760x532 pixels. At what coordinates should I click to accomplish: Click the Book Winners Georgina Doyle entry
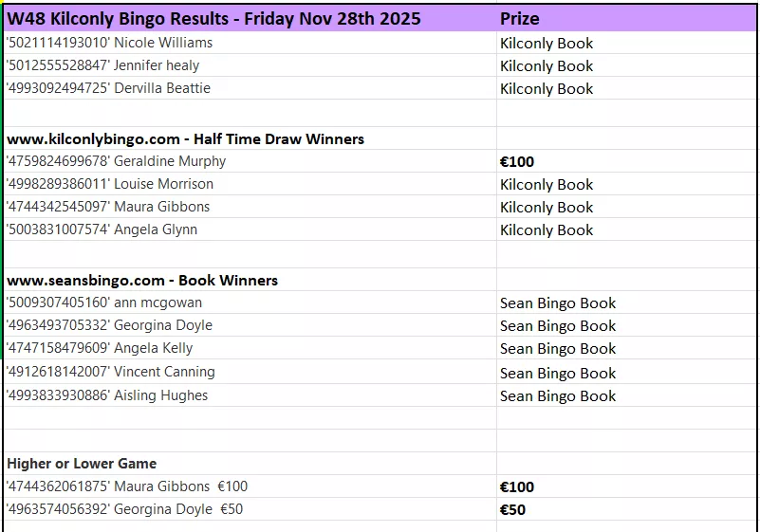point(109,325)
